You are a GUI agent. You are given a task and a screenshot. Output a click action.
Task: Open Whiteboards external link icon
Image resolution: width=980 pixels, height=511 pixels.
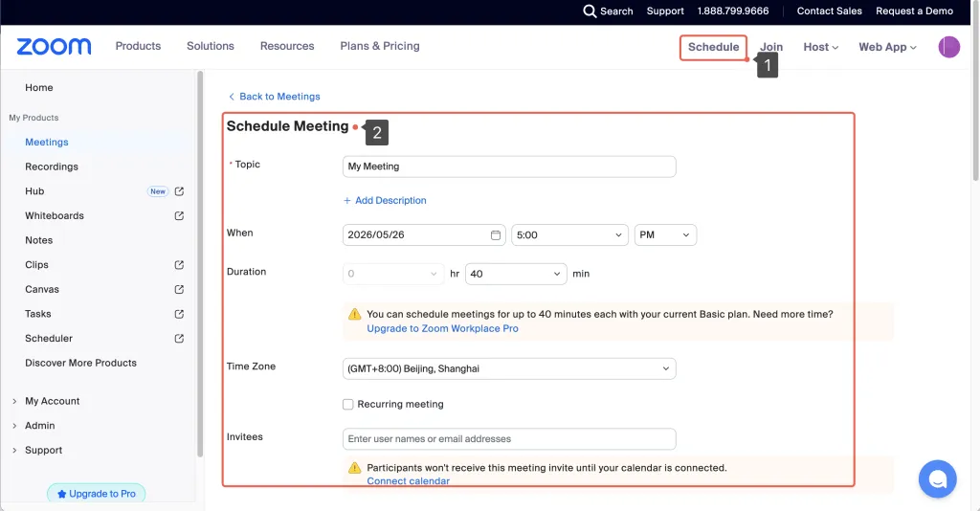pos(179,215)
